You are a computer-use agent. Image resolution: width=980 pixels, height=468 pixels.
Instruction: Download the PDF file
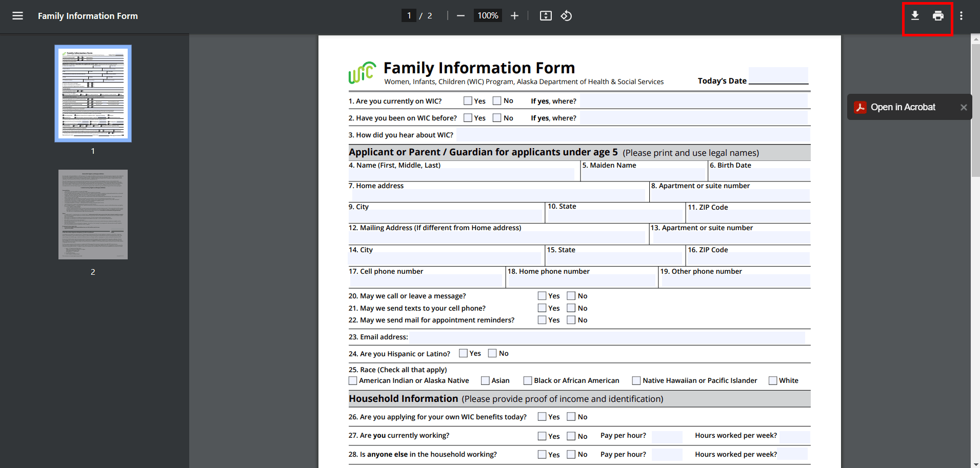[x=915, y=16]
